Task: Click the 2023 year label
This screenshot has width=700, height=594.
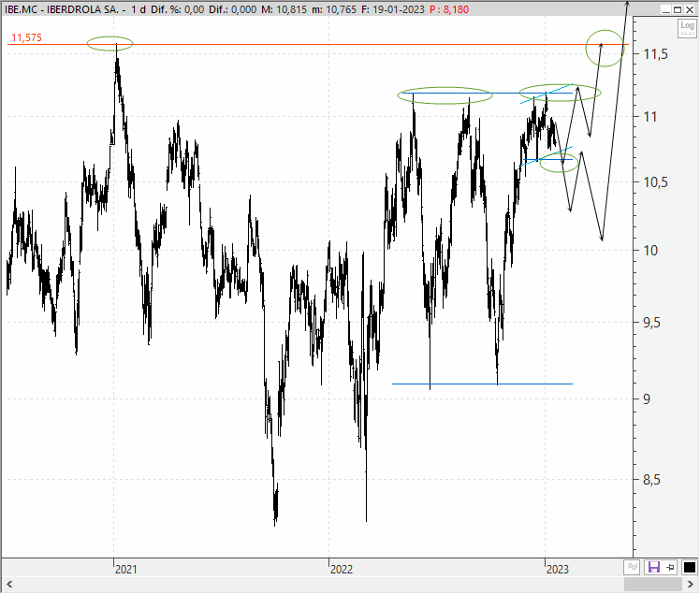Action: tap(558, 569)
